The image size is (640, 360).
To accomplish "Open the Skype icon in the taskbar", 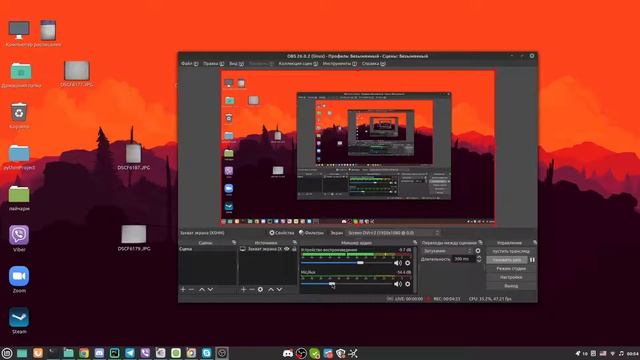I will pos(207,353).
